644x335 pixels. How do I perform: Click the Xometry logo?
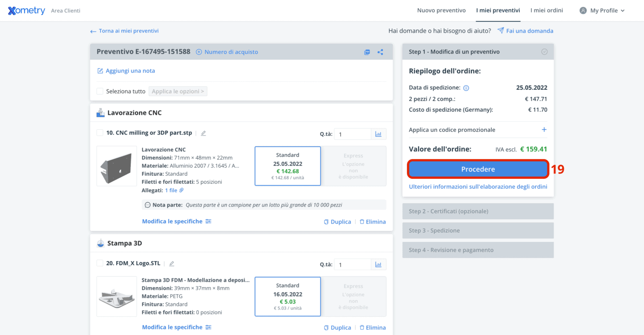(x=26, y=11)
